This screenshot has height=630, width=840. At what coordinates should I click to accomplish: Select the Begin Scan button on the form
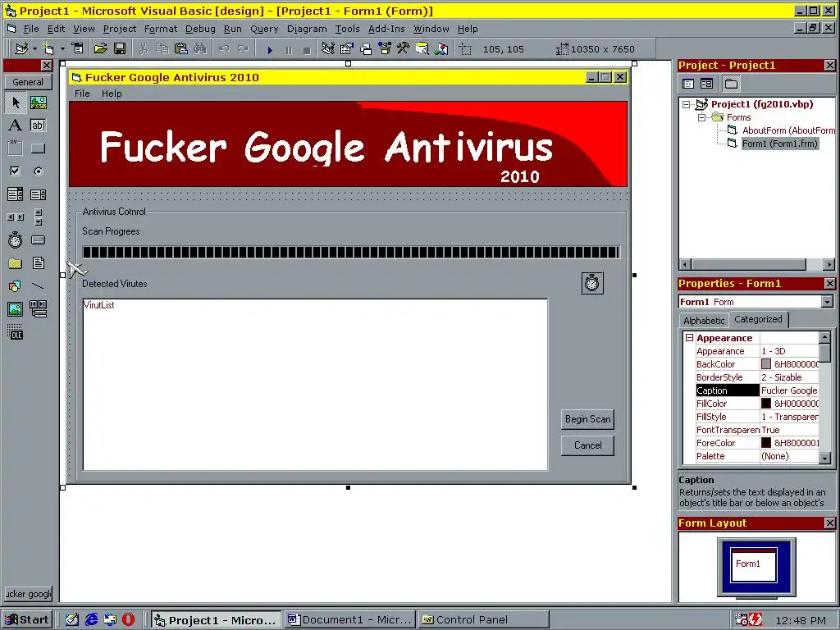coord(587,419)
